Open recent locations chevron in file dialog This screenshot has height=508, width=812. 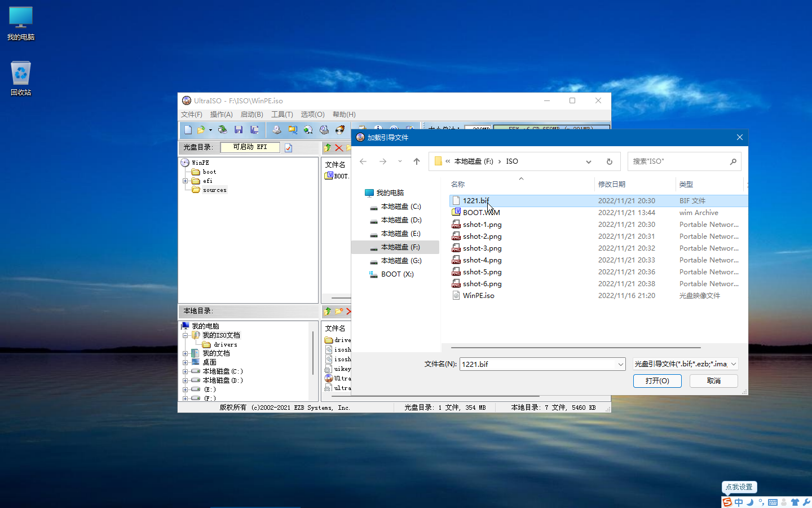400,161
